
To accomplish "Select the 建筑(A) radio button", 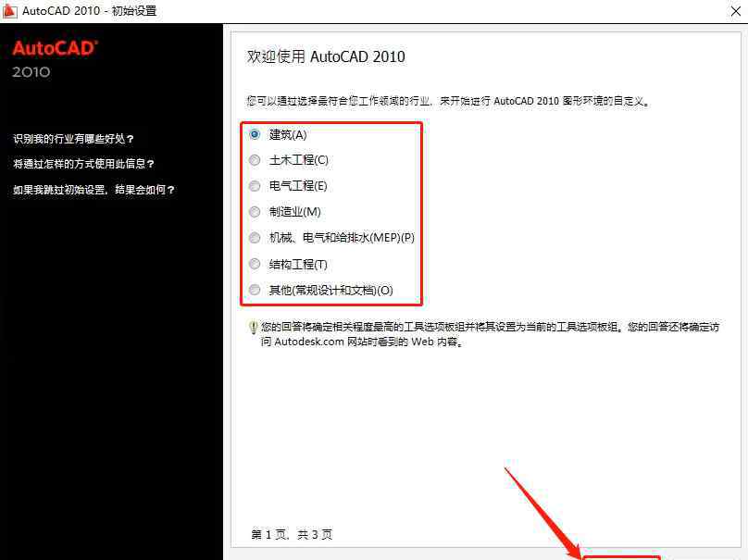I will click(x=255, y=134).
